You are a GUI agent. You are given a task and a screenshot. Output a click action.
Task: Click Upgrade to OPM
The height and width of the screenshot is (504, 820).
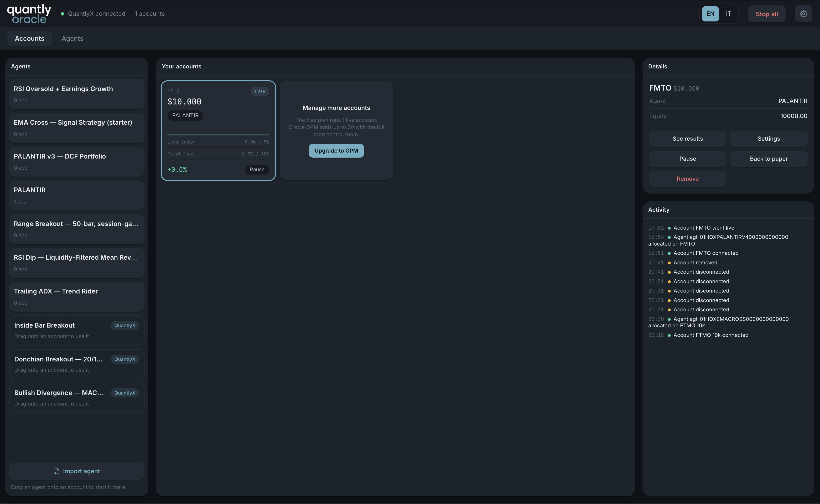[x=336, y=151]
